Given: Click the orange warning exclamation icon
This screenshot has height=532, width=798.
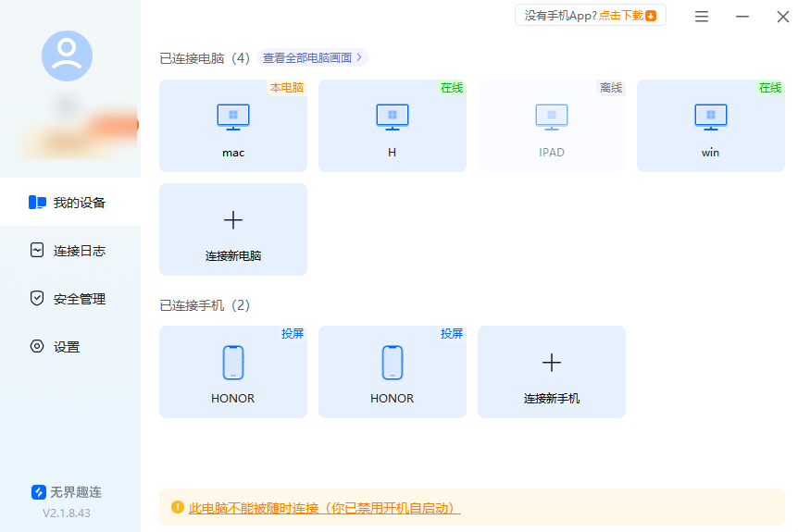Looking at the screenshot, I should tap(177, 507).
